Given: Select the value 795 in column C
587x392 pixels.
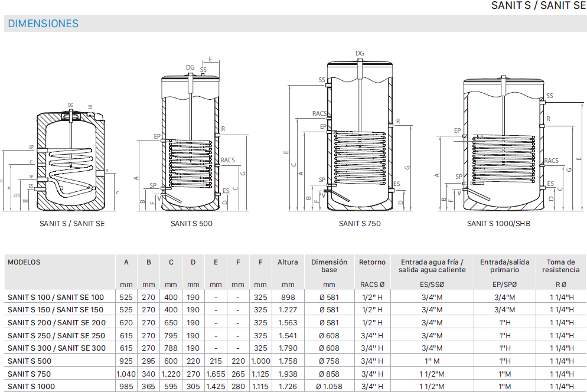Looking at the screenshot, I should (x=171, y=336).
